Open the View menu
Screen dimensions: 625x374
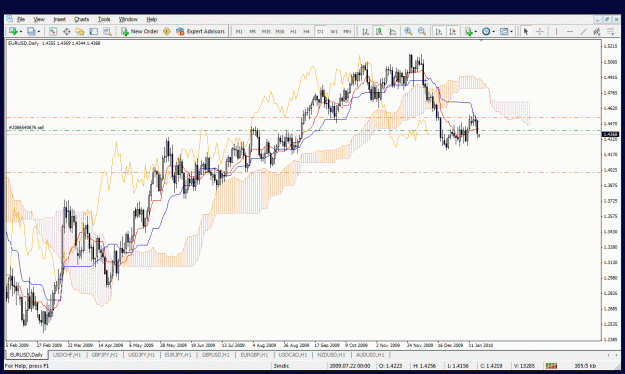(39, 19)
